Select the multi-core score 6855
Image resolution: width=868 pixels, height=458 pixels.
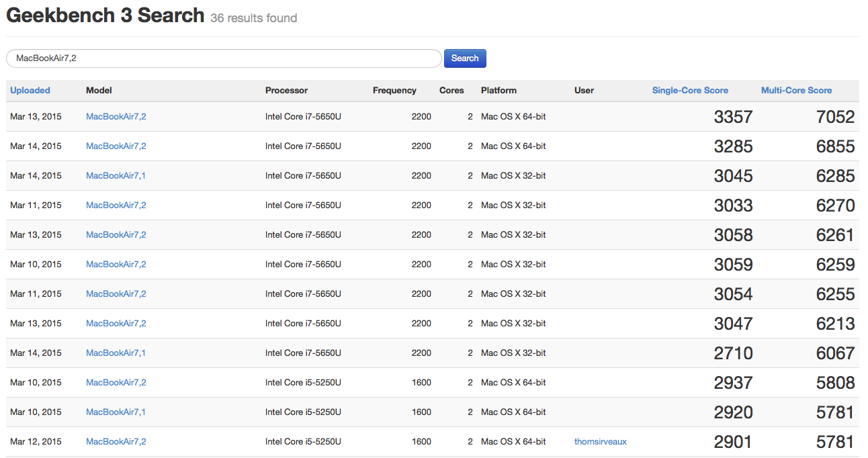point(835,146)
